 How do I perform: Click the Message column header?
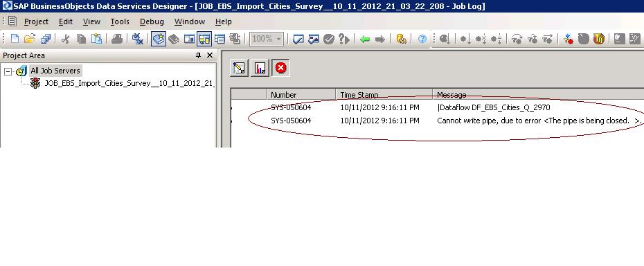[451, 95]
